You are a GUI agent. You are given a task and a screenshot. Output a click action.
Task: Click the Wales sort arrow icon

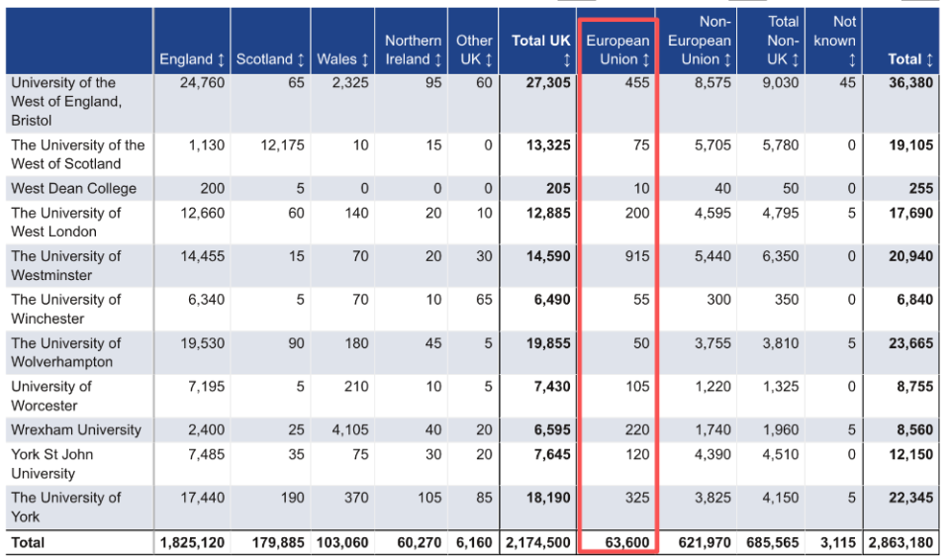click(x=365, y=59)
